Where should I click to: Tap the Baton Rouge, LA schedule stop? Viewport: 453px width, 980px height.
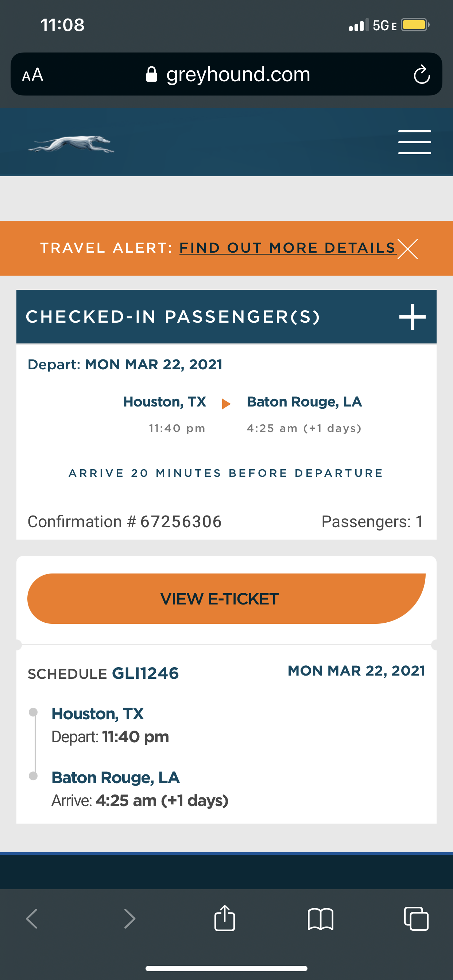(x=115, y=778)
